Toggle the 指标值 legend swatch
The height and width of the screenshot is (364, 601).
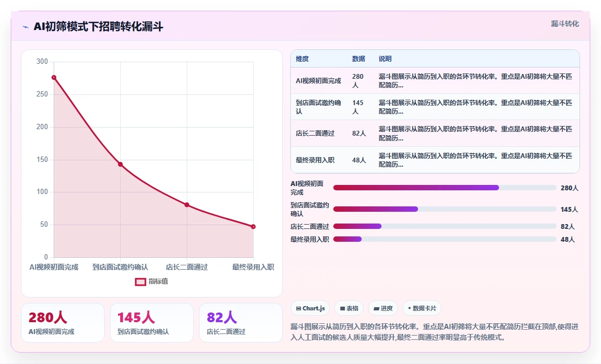pyautogui.click(x=140, y=281)
